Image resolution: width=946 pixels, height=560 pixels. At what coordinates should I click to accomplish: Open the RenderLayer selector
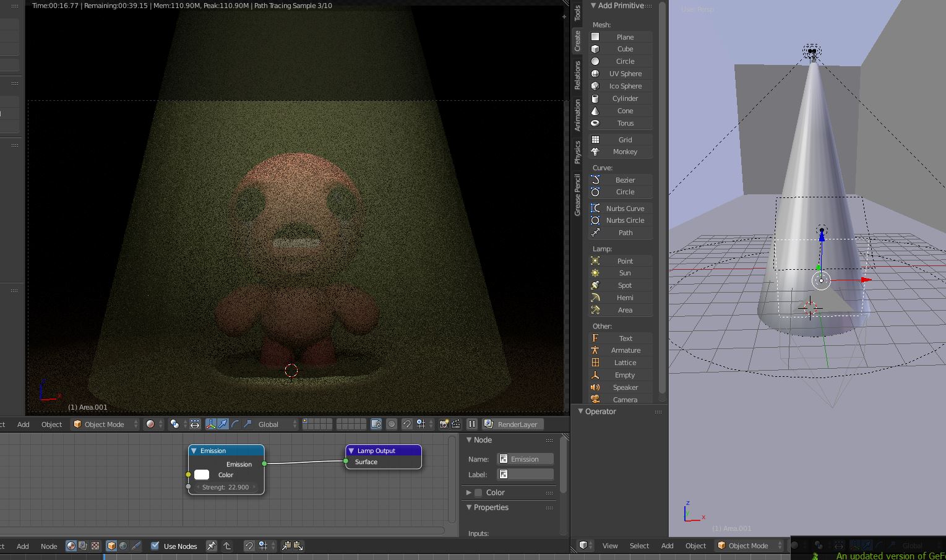[512, 424]
